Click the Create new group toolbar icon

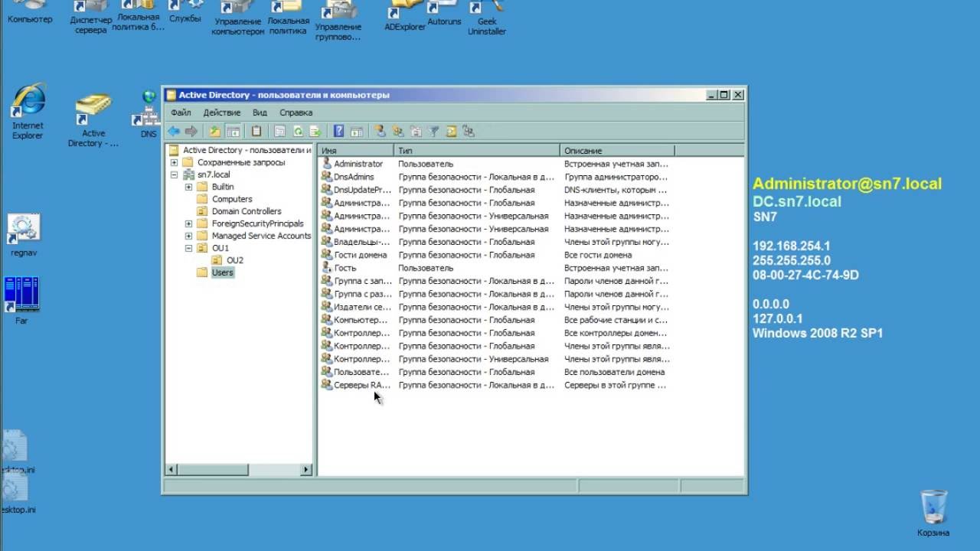[397, 132]
